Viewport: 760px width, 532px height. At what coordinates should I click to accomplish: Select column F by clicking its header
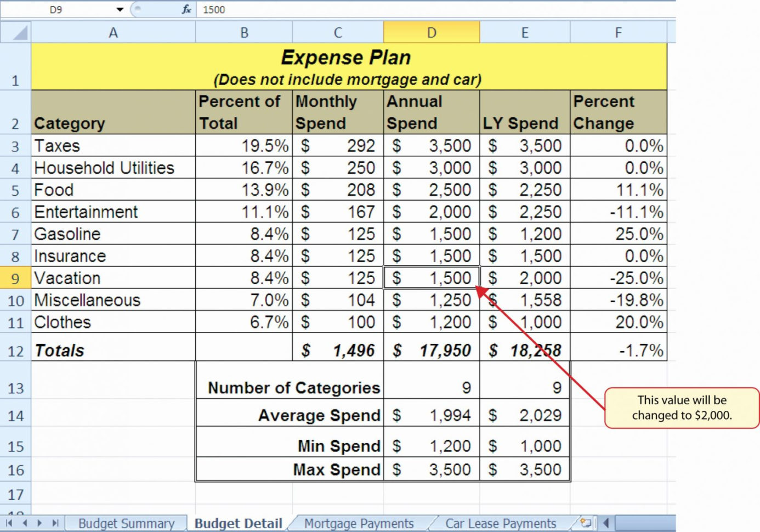point(619,32)
